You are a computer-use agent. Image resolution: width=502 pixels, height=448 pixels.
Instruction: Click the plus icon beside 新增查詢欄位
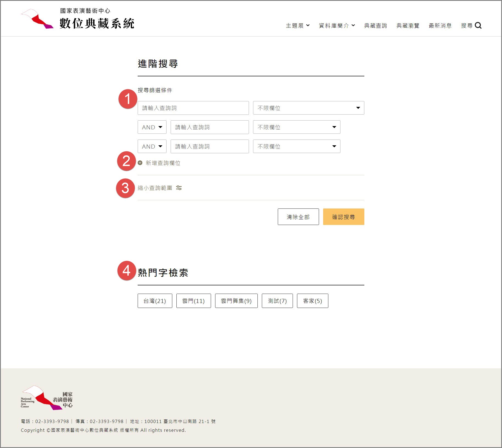click(x=140, y=163)
